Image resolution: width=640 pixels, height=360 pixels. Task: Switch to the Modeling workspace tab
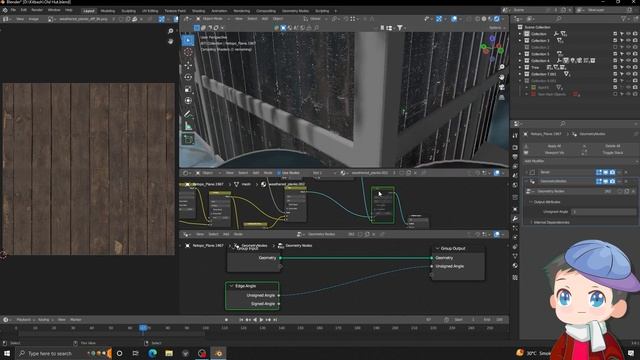(x=108, y=11)
